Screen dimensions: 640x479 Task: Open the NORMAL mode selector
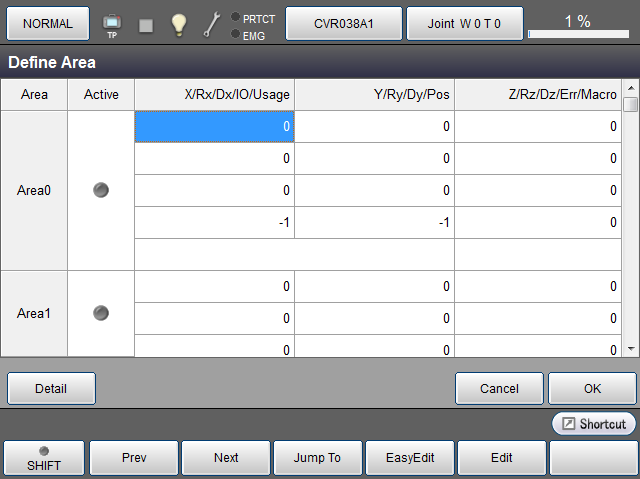point(47,23)
